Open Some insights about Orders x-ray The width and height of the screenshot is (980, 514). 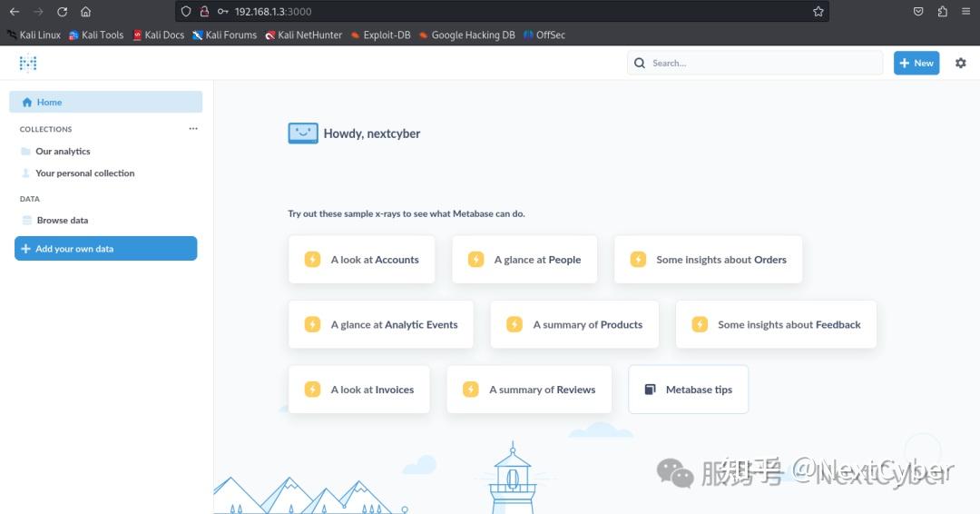(x=708, y=260)
